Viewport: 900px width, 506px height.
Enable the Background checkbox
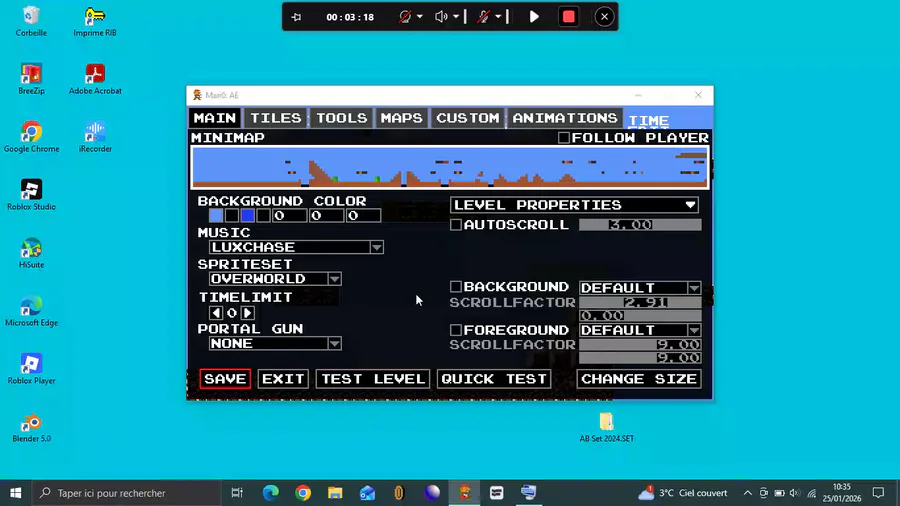tap(456, 286)
